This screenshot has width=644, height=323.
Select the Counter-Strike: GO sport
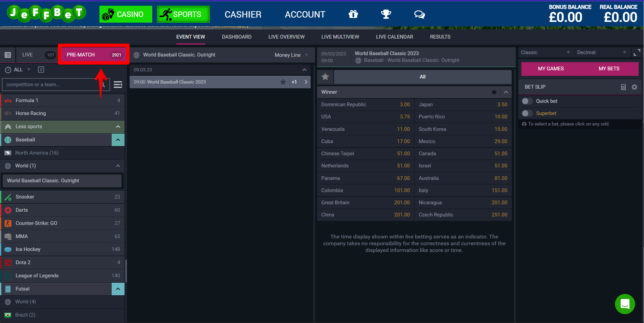(63, 223)
